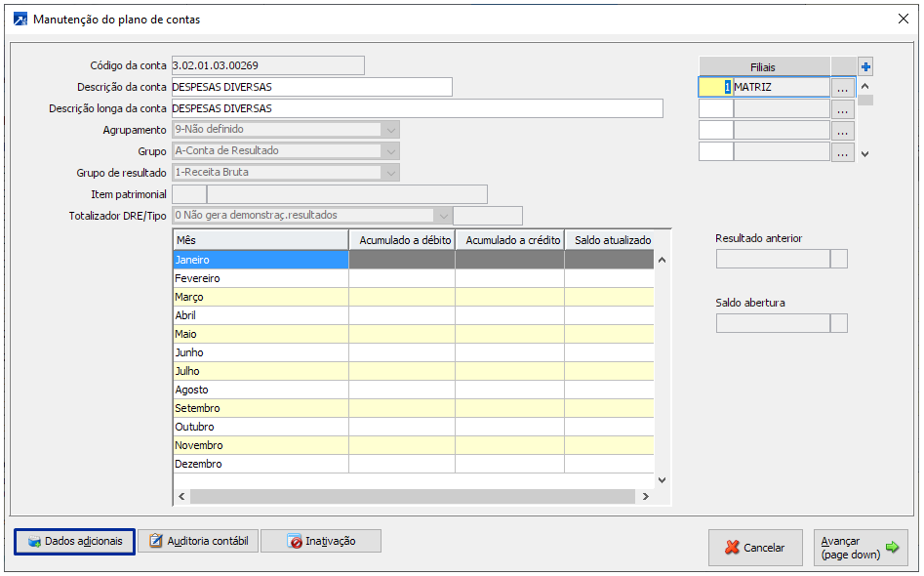Edit the Descrição da conta field
Viewport: 924px width, 576px height.
click(312, 87)
